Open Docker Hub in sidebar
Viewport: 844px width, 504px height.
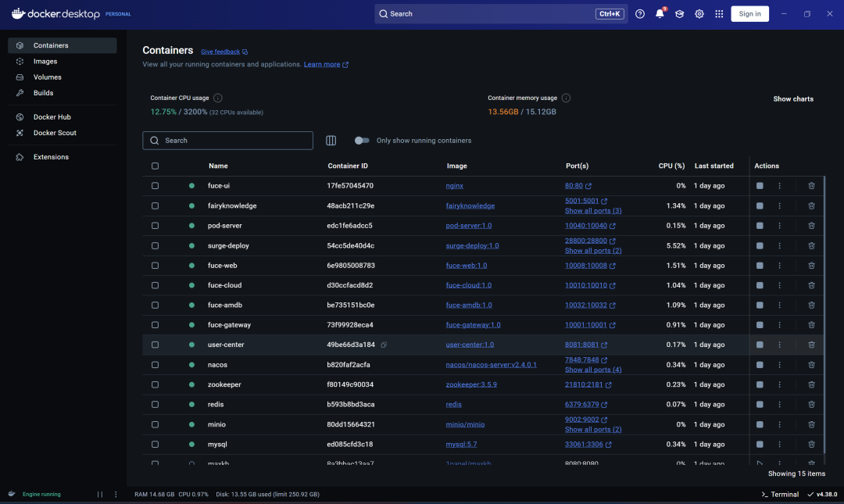point(63,117)
